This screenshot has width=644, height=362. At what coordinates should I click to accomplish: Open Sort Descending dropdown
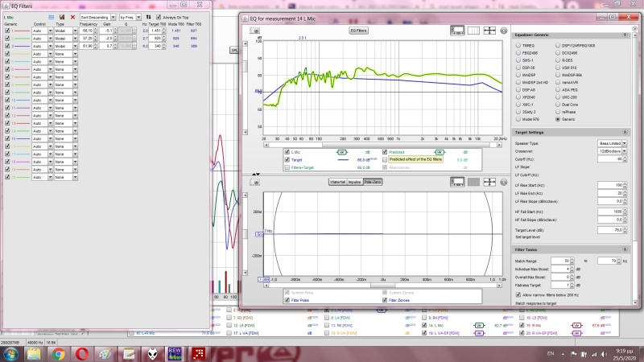[97, 17]
